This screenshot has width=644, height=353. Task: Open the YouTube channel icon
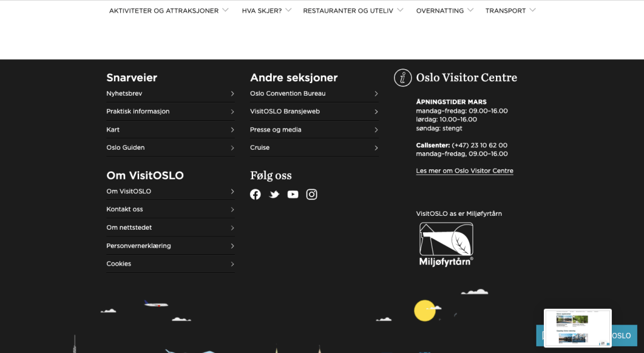(x=293, y=194)
